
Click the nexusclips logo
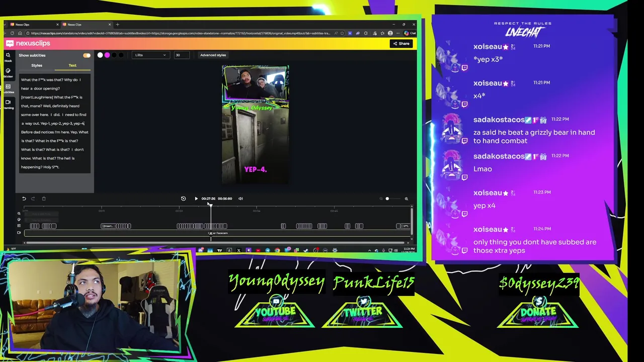tap(28, 44)
